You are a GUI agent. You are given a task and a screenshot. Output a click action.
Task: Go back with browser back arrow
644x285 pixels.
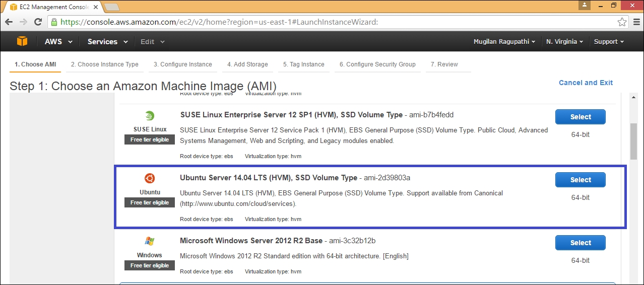(9, 22)
